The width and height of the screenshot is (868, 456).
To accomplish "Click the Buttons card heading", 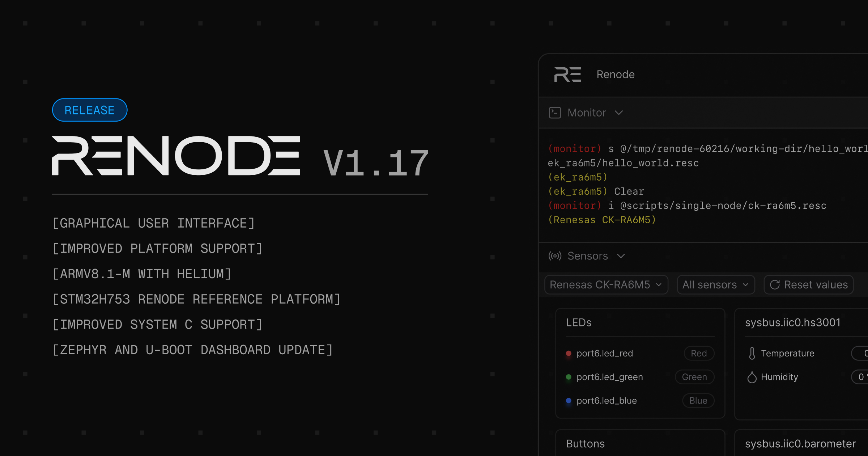I will tap(586, 444).
